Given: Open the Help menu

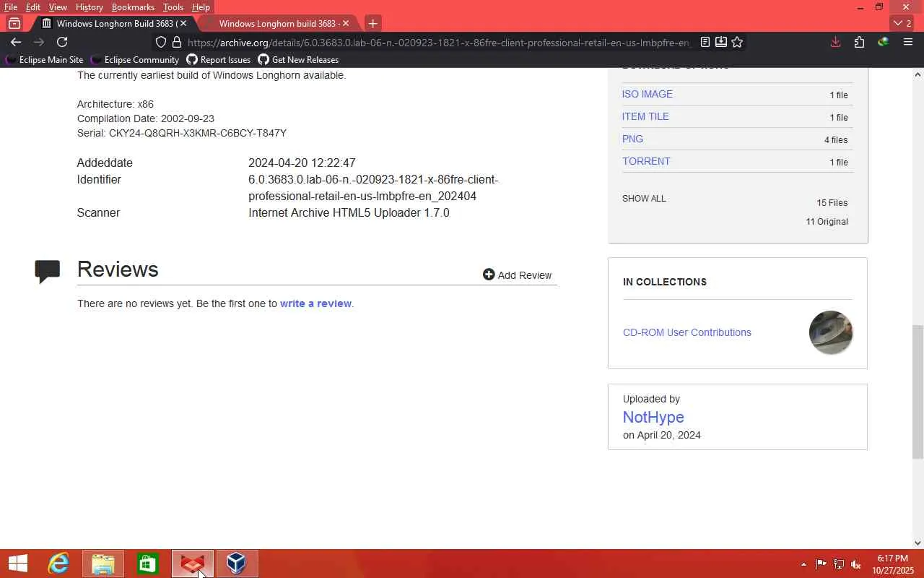Looking at the screenshot, I should click(x=201, y=7).
